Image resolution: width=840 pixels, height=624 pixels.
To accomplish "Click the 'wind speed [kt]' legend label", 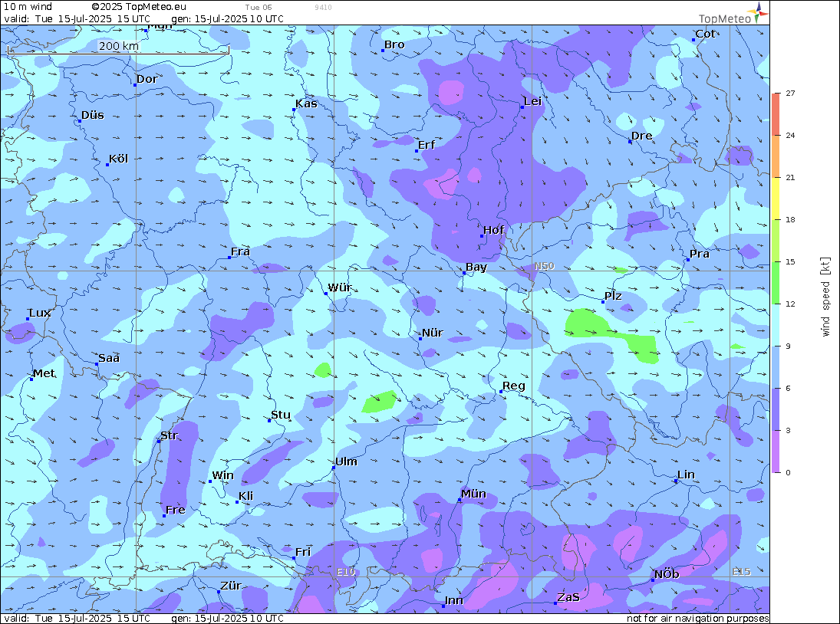I will [825, 297].
